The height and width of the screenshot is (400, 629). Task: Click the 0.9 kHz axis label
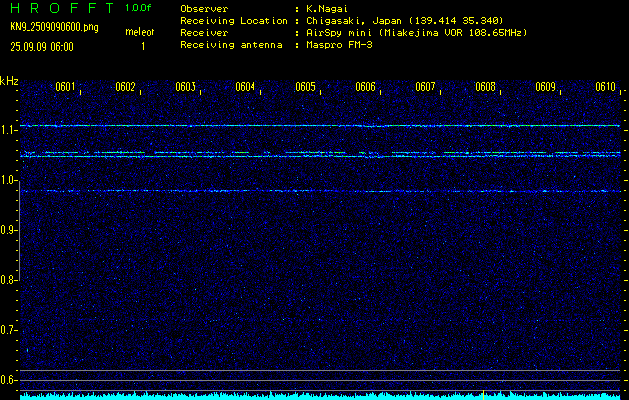pyautogui.click(x=8, y=230)
